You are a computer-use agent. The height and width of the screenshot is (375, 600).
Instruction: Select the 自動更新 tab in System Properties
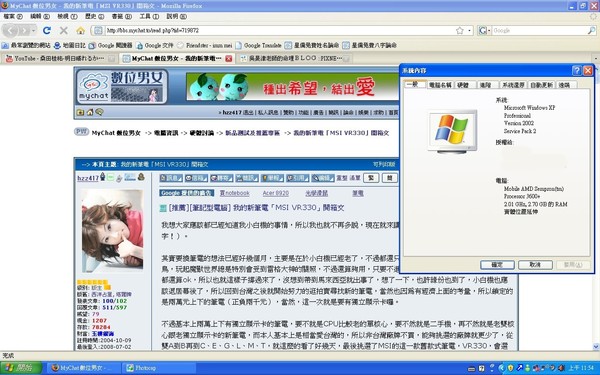(541, 85)
